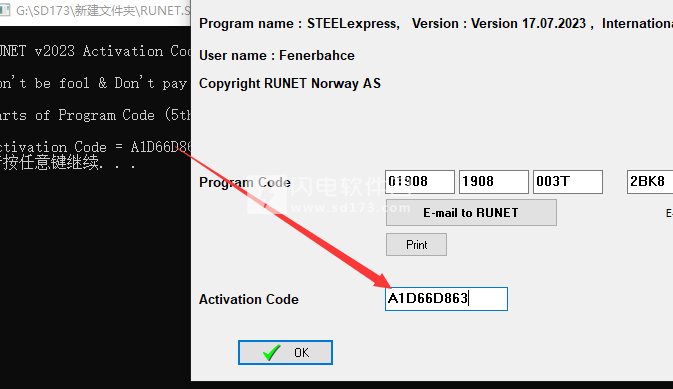Screen dimensions: 673x389
Task: Click the Program Code label text
Action: coord(245,182)
